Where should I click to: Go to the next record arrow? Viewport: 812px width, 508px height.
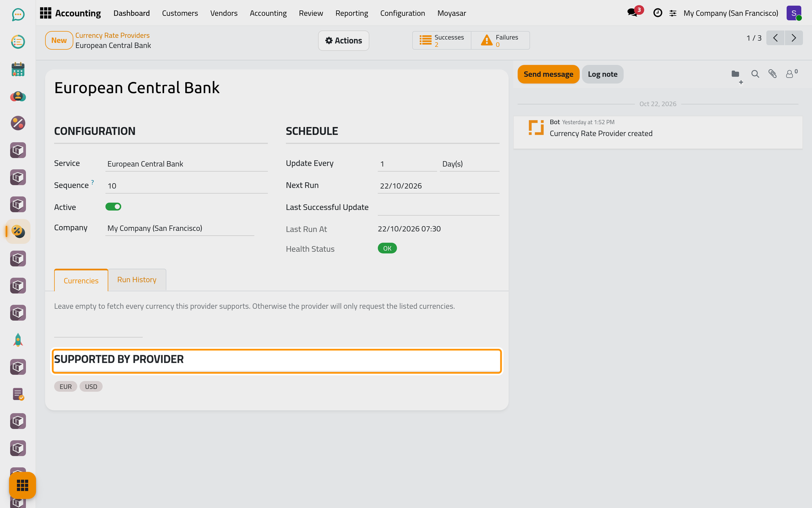coord(794,38)
